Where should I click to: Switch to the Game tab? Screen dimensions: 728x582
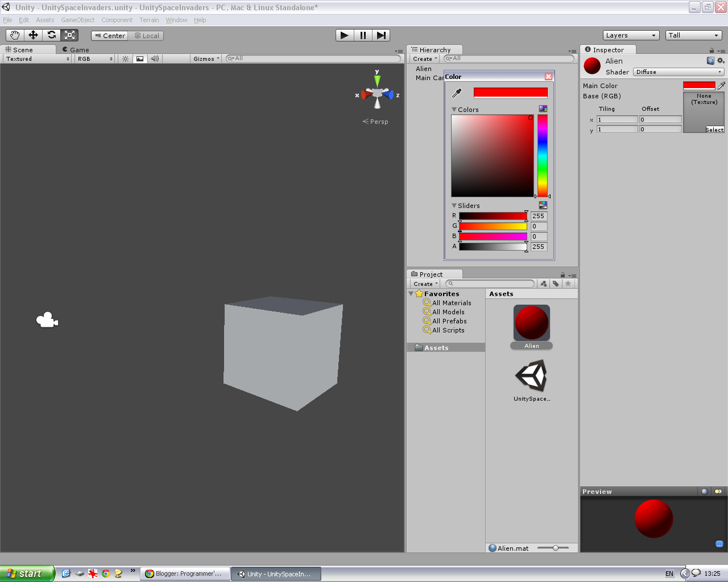tap(76, 49)
